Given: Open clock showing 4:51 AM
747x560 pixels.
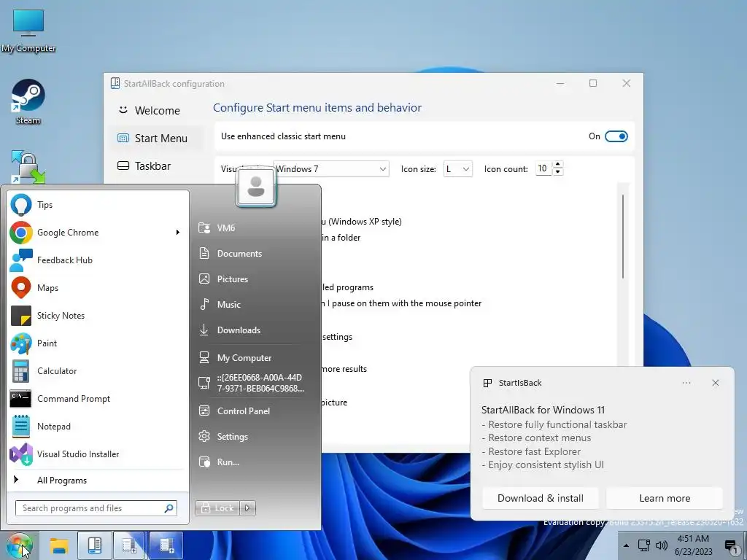Looking at the screenshot, I should (693, 545).
